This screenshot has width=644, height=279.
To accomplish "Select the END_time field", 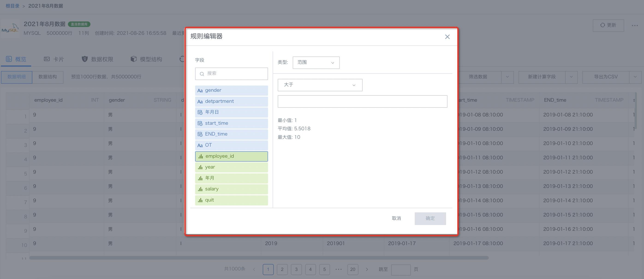I will (x=231, y=134).
